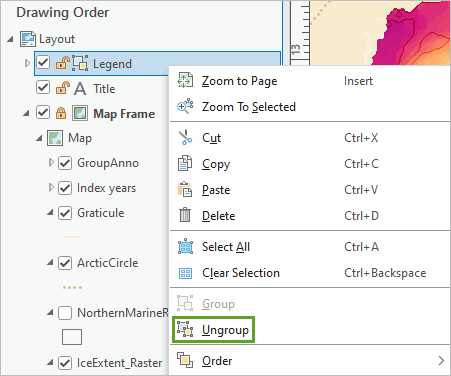Image resolution: width=451 pixels, height=376 pixels.
Task: Select Delete from the context menu
Action: [x=310, y=216]
